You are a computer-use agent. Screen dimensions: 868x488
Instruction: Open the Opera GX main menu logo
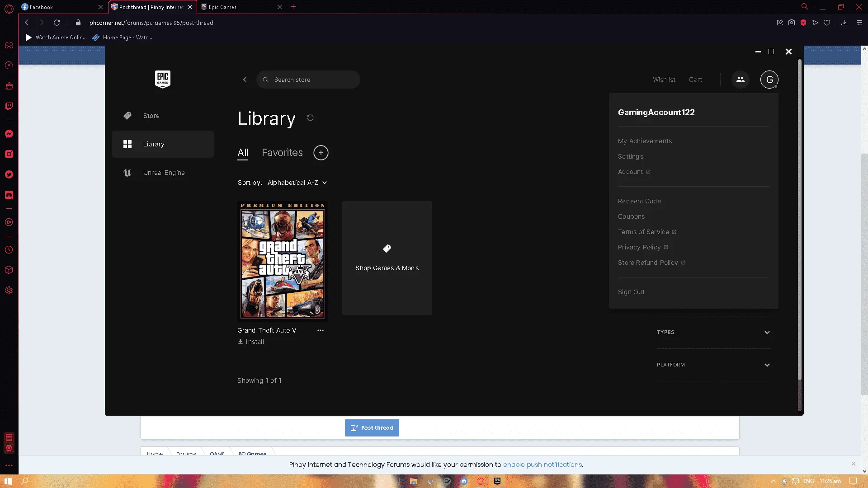click(9, 9)
